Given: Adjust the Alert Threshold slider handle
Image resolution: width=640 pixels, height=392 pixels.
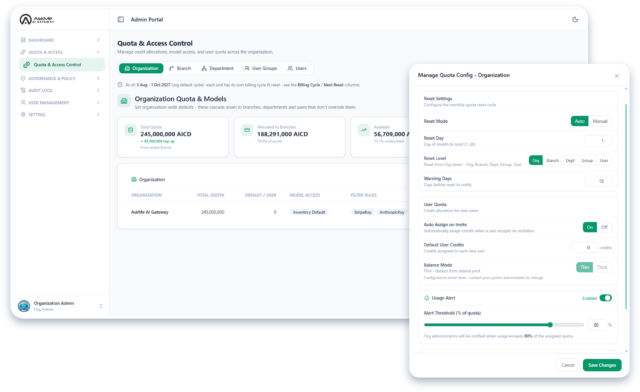Looking at the screenshot, I should pyautogui.click(x=550, y=325).
